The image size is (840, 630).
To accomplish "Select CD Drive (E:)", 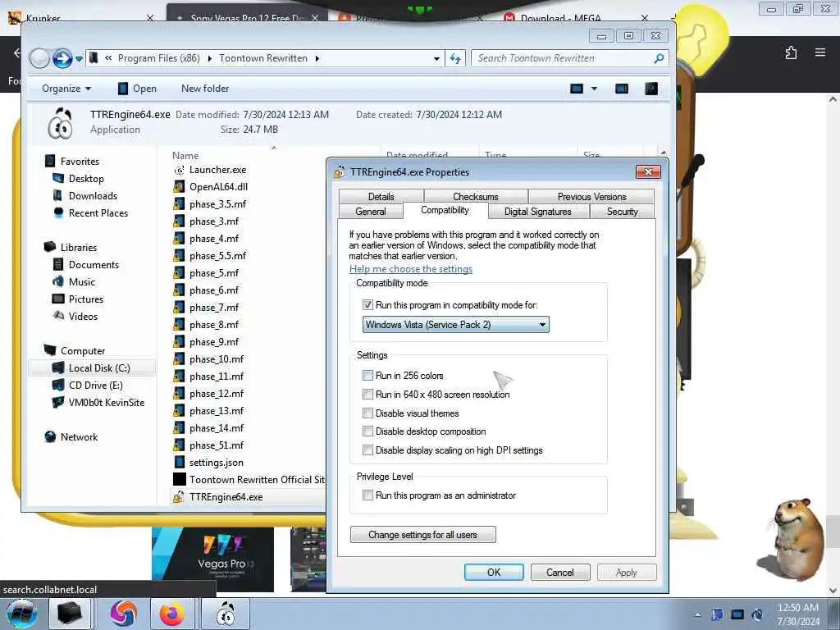I will 87,386.
